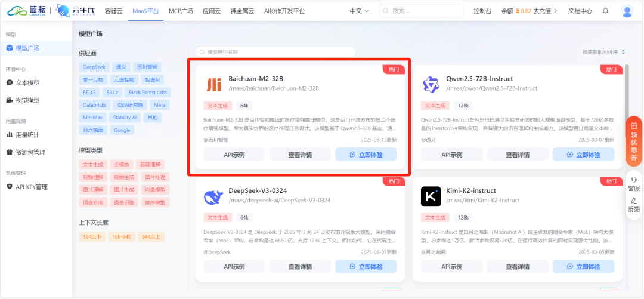This screenshot has width=644, height=299.
Task: Open the user avatar menu
Action: coord(627,11)
